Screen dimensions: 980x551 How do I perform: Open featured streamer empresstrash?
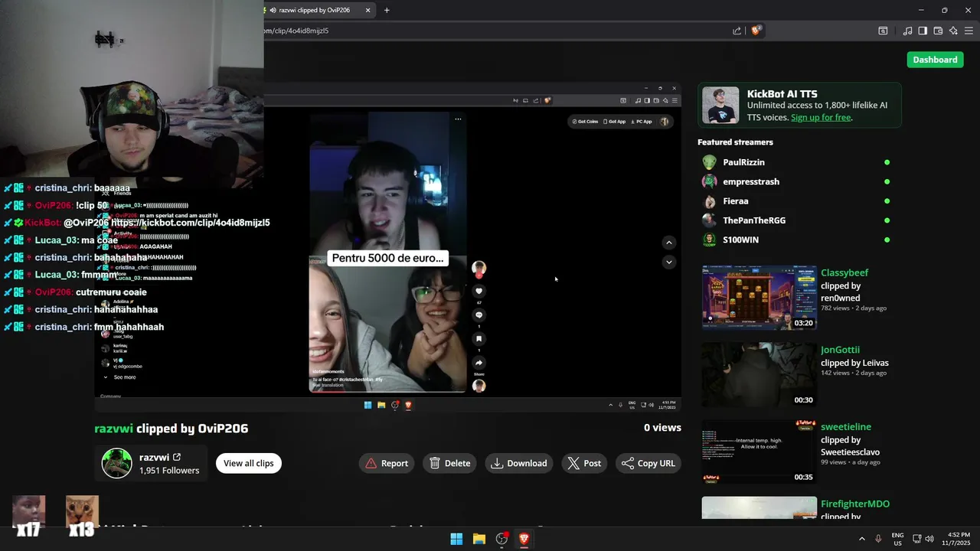click(x=751, y=181)
